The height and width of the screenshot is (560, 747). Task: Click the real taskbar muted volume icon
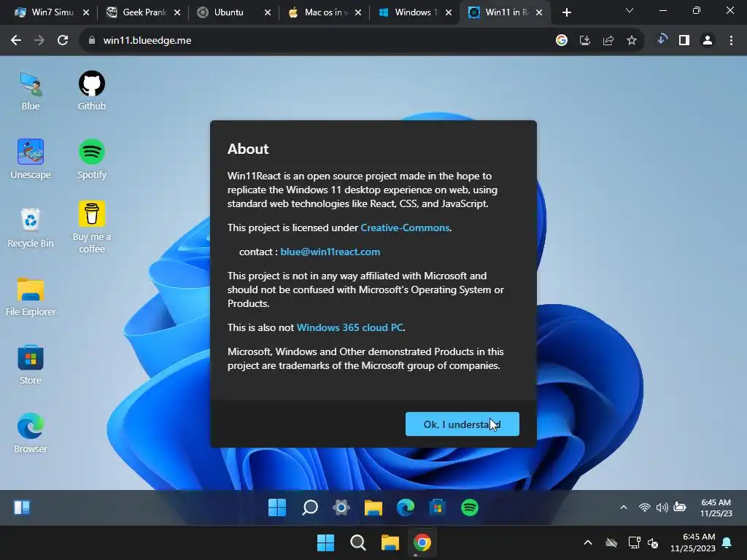click(653, 542)
